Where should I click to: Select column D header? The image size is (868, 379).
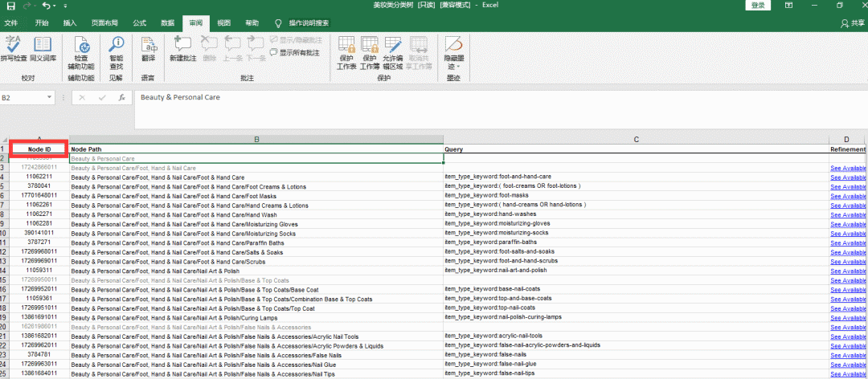(x=847, y=140)
